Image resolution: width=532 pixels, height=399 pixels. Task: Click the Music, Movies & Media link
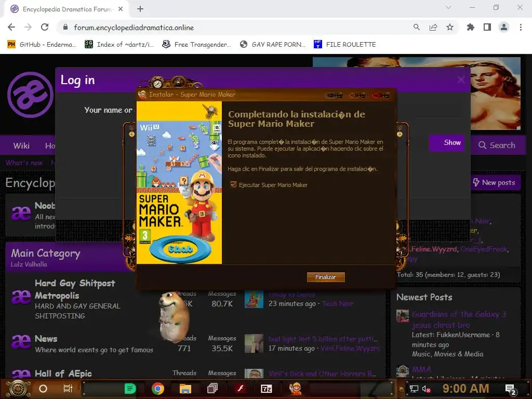coord(447,354)
